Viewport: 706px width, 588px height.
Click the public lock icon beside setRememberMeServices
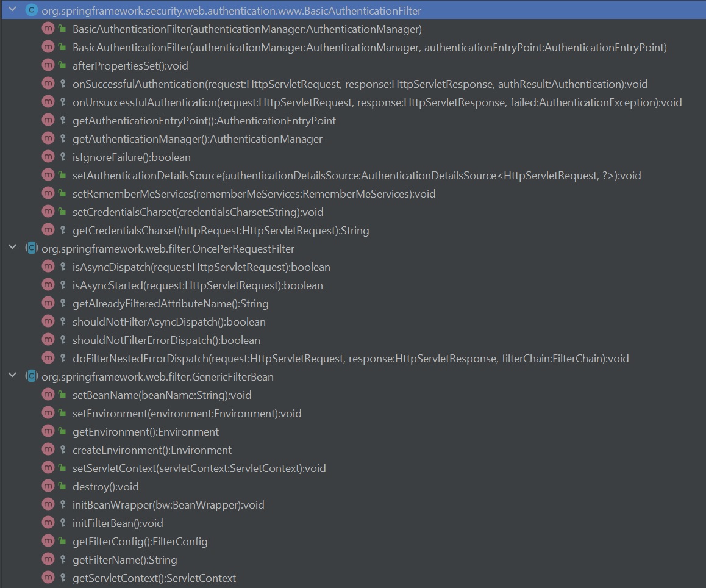coord(62,194)
